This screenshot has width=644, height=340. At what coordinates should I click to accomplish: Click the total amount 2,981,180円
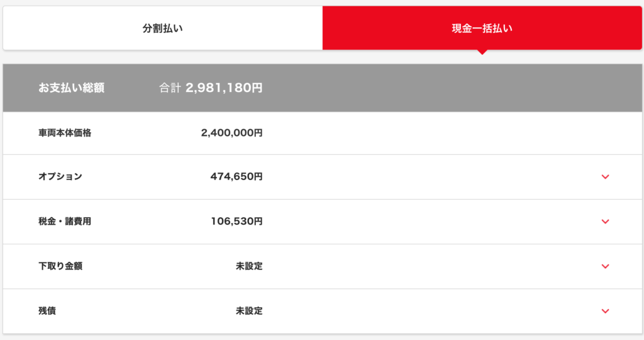coord(224,88)
